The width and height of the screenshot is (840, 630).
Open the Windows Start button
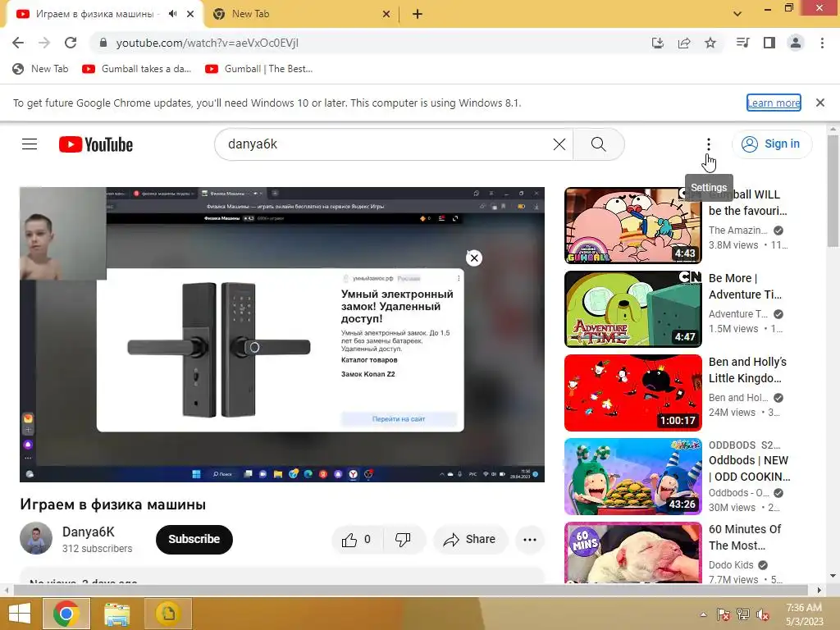point(20,614)
